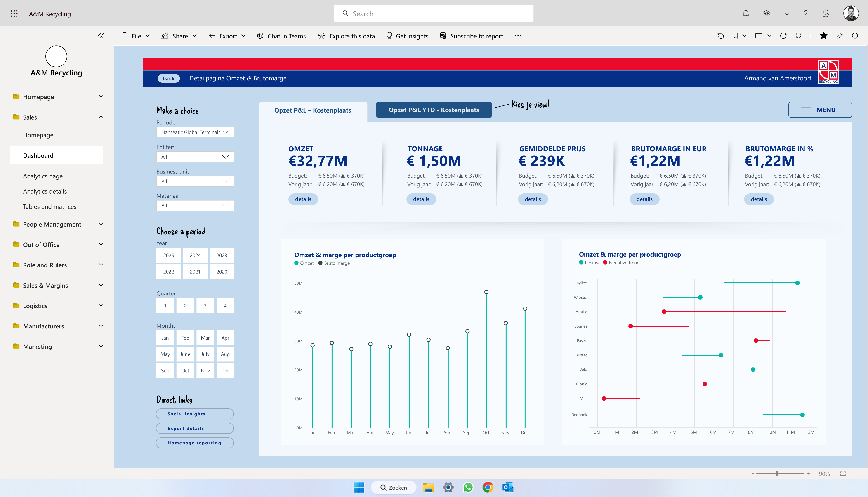Open the Export menu
Screen dimensions: 868x497
pos(227,36)
